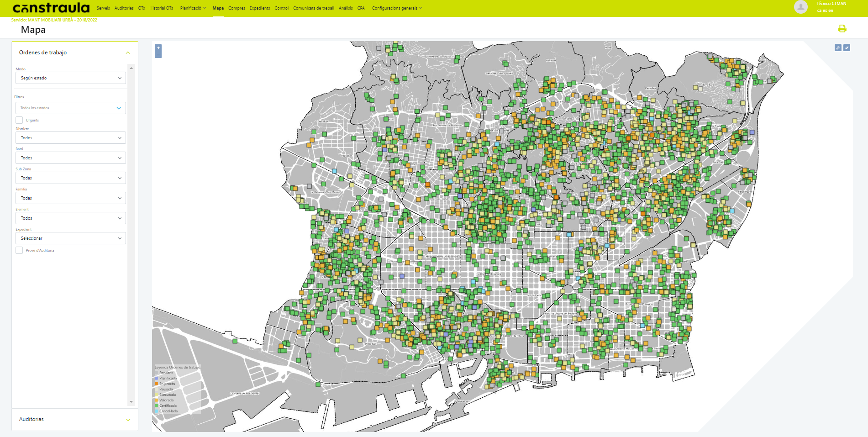
Task: Expand the Auditorias section
Action: 128,420
